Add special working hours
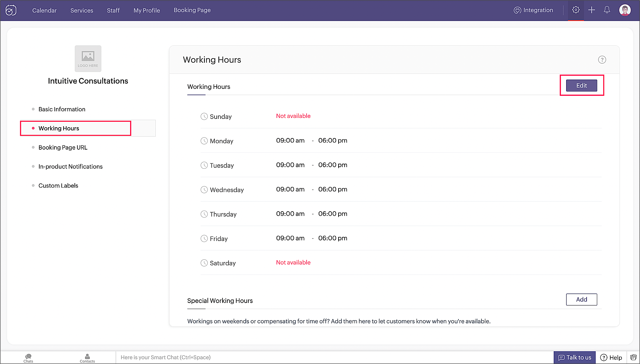 coord(581,299)
